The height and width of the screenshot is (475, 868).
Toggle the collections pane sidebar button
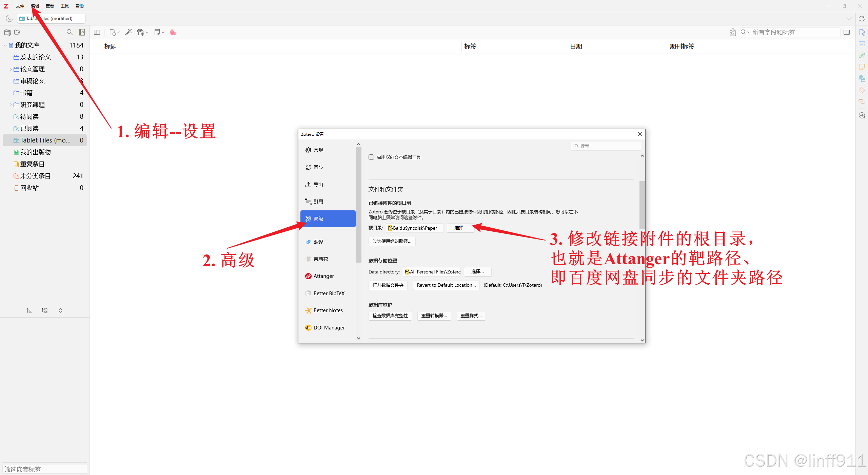(97, 32)
